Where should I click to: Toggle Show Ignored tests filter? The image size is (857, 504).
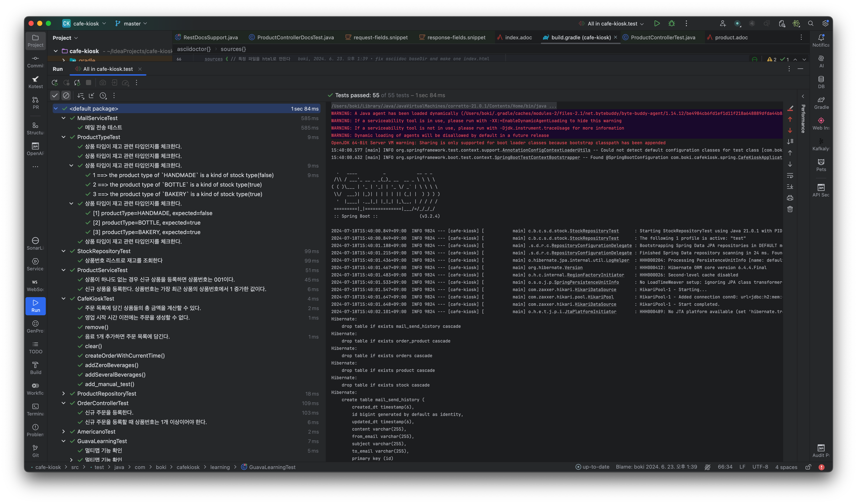click(x=66, y=96)
